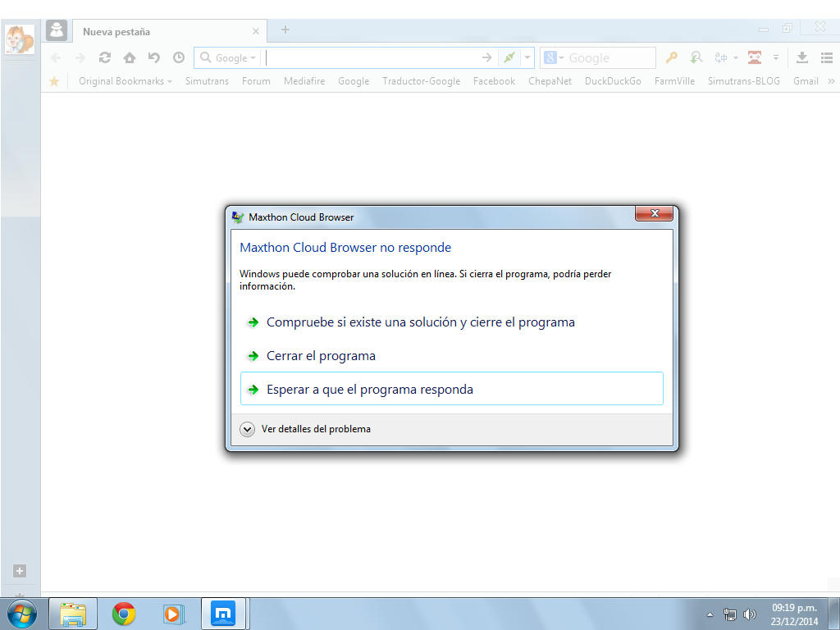The width and height of the screenshot is (840, 630).
Task: Click the squirrel user avatar icon
Action: click(20, 39)
